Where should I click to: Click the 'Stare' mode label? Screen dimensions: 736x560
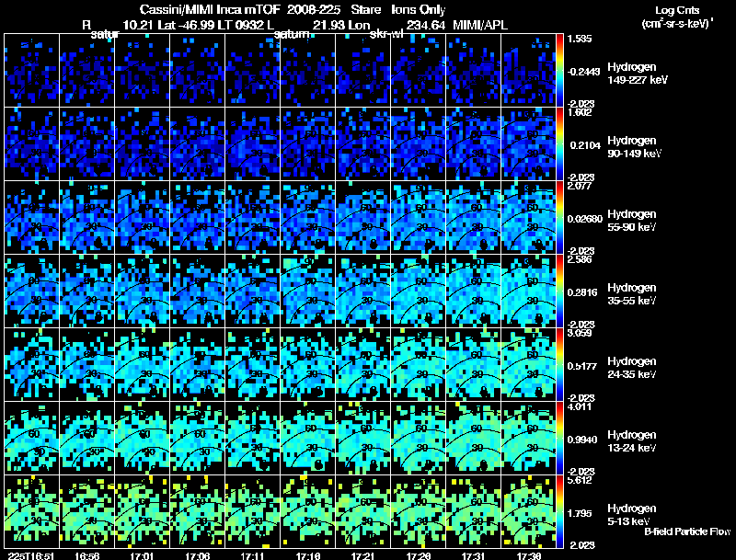(365, 9)
